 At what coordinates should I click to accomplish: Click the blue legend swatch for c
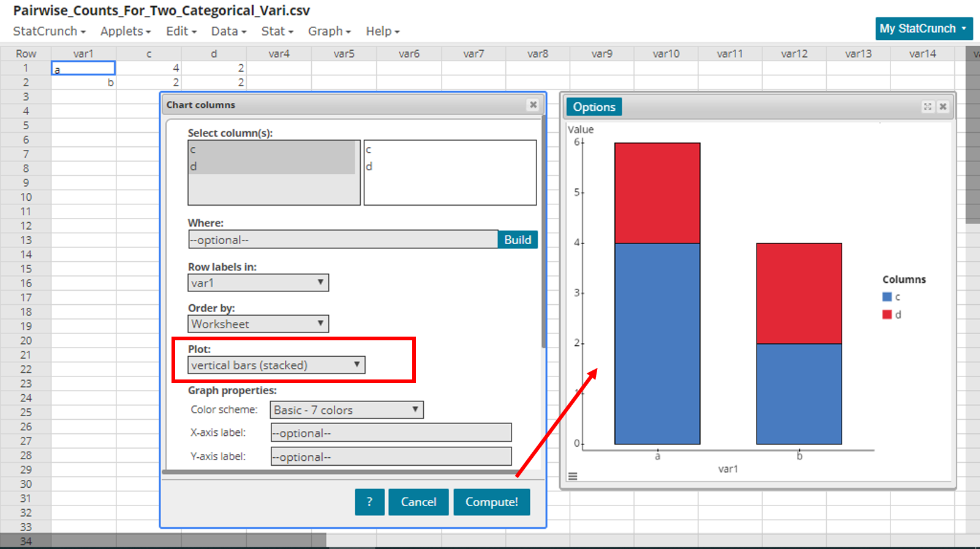887,297
